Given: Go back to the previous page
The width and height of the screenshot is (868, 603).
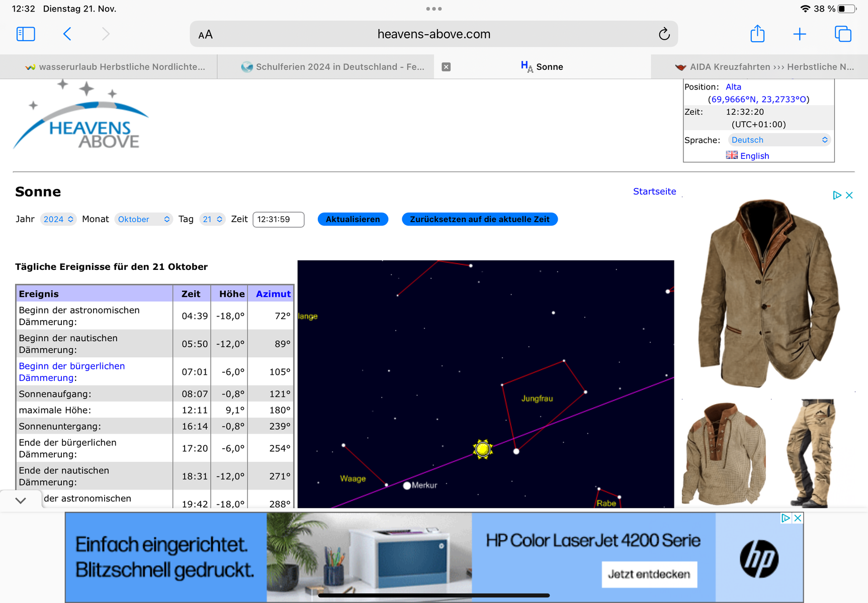Looking at the screenshot, I should [67, 34].
